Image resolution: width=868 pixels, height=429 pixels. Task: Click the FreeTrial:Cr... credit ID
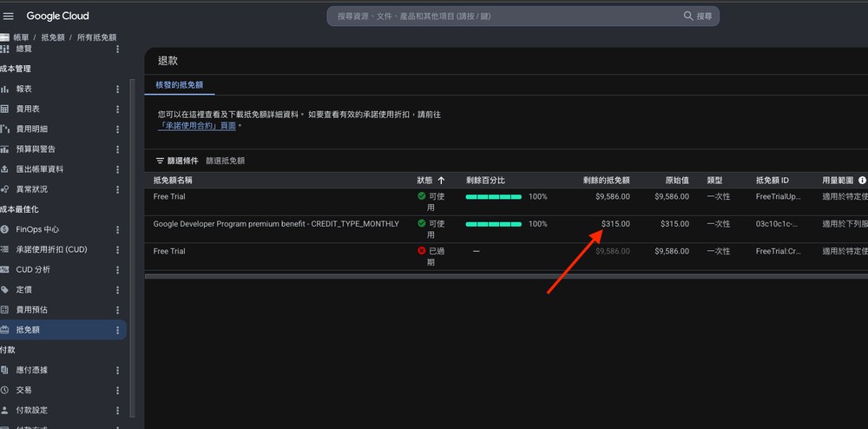[779, 251]
